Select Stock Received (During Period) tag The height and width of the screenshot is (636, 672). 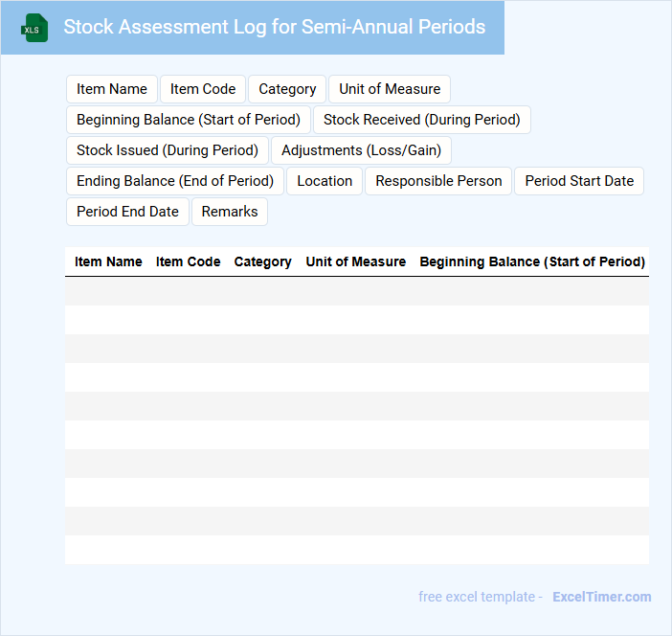[422, 120]
